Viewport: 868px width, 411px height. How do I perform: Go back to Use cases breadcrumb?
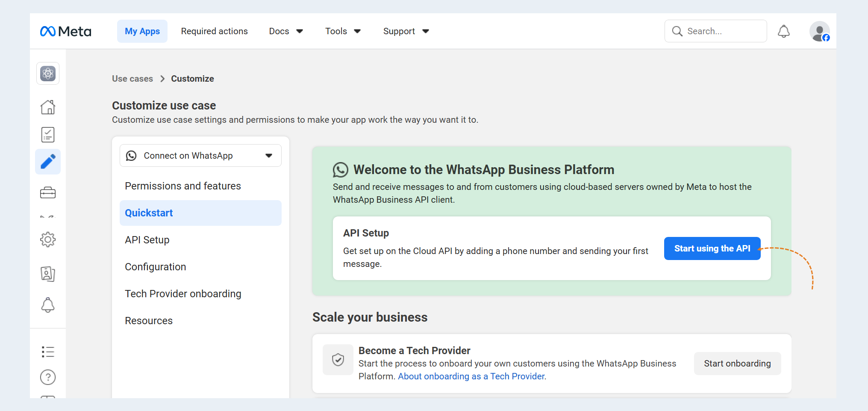pos(132,79)
